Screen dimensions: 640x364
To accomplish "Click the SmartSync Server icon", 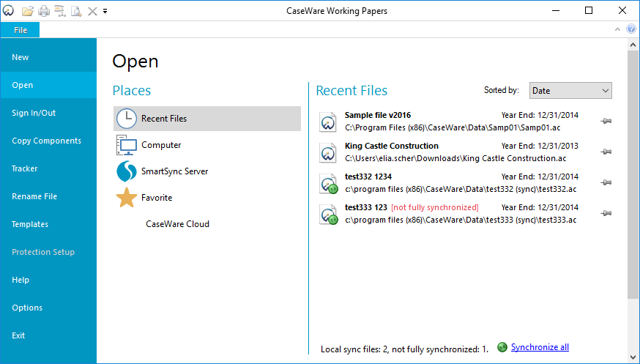I will pyautogui.click(x=127, y=171).
